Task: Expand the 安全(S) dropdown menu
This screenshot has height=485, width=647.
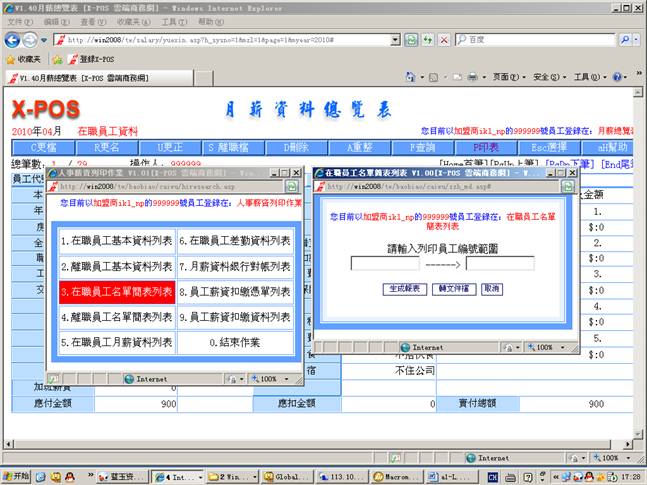Action: (x=551, y=77)
